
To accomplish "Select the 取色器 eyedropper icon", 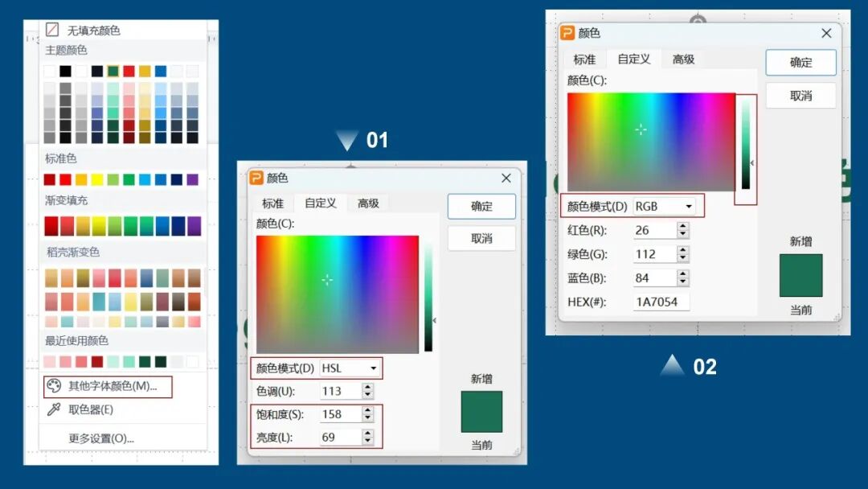I will click(x=55, y=408).
